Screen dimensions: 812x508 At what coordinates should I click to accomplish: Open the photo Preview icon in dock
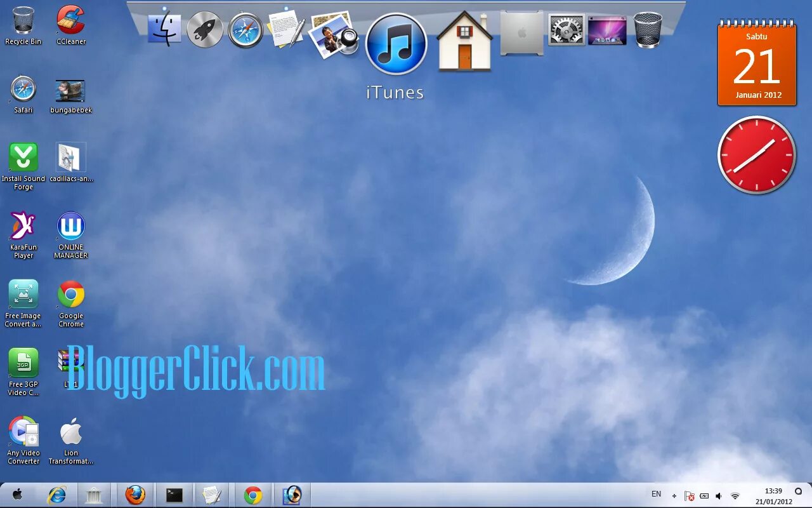334,35
